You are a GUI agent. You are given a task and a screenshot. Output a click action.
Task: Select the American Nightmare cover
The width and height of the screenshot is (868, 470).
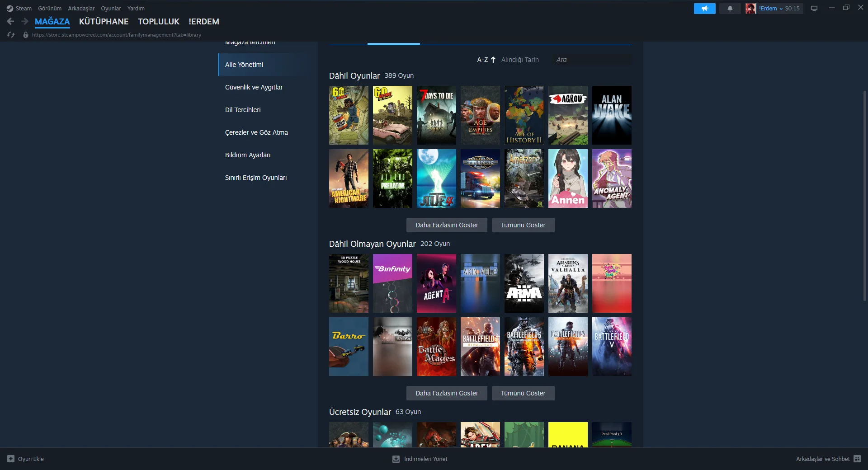coord(349,179)
